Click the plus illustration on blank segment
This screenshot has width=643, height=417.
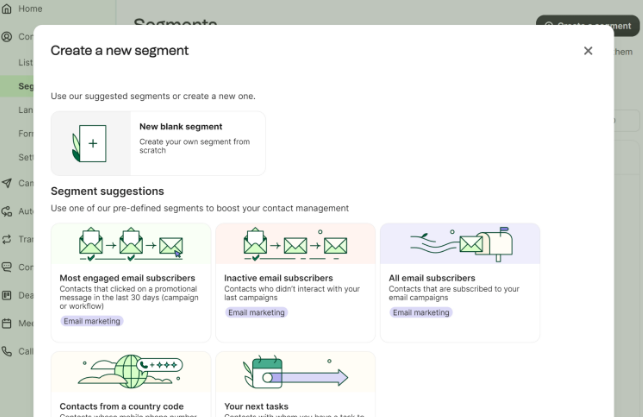(92, 144)
